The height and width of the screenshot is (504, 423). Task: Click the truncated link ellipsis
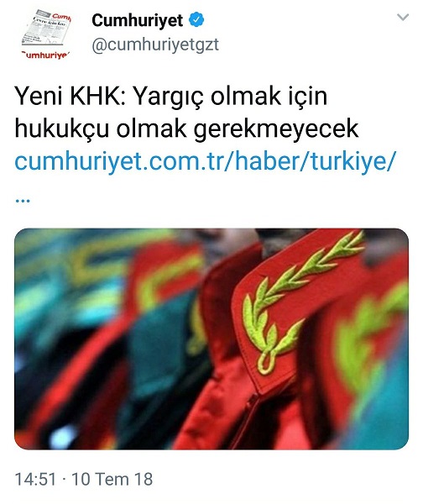pos(23,201)
